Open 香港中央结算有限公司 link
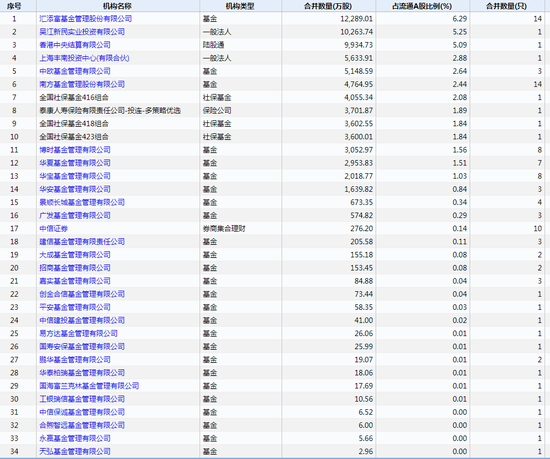The image size is (550, 459). (x=75, y=45)
